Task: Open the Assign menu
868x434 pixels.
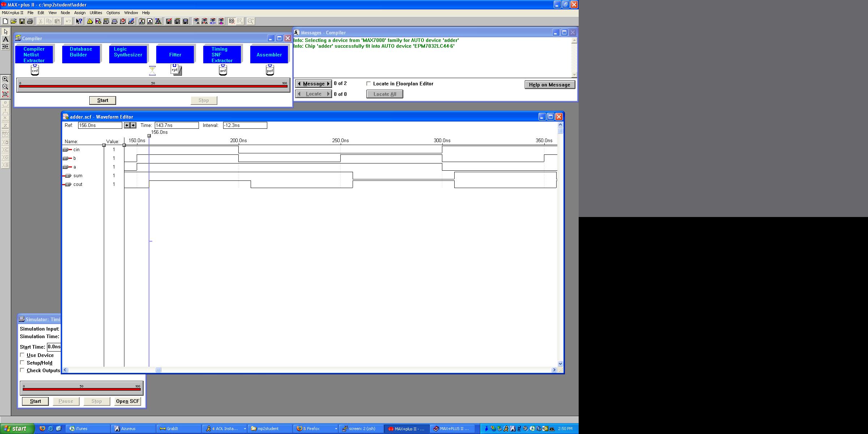Action: 80,13
